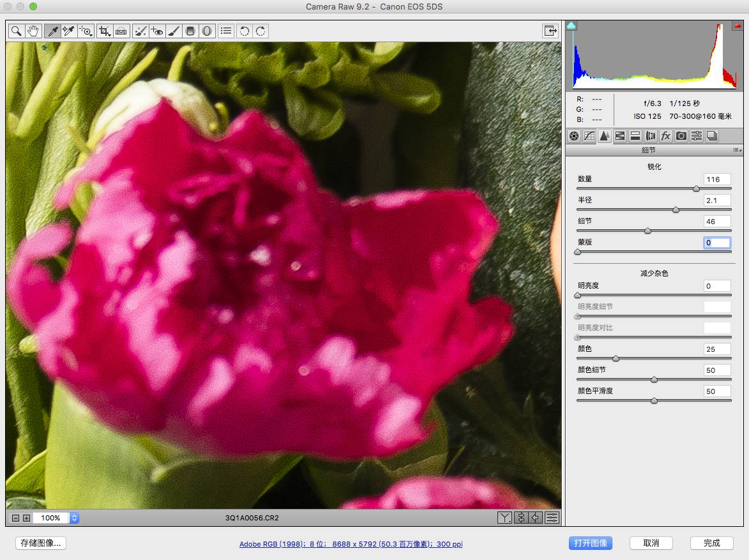Click the 蒙版 value field showing 0
This screenshot has width=749, height=560.
(717, 242)
